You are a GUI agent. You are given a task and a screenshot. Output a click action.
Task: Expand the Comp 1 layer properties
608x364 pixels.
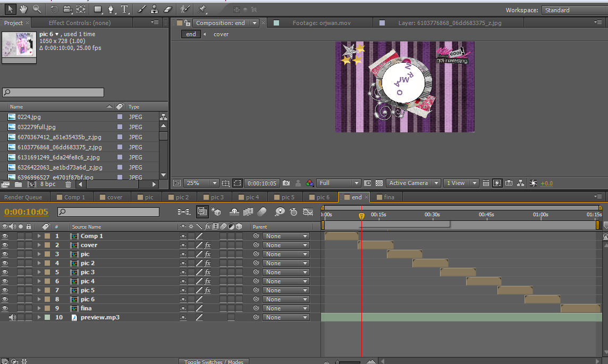click(x=39, y=236)
